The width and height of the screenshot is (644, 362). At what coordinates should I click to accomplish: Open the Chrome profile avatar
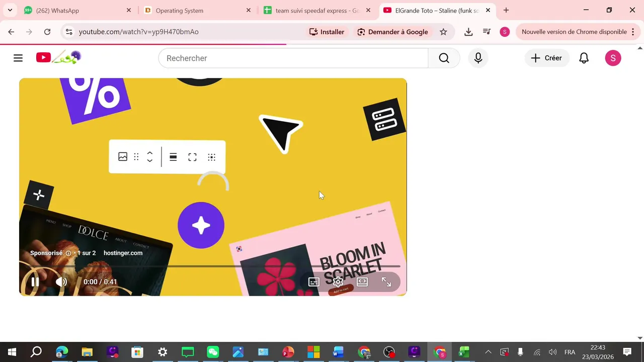coord(505,32)
